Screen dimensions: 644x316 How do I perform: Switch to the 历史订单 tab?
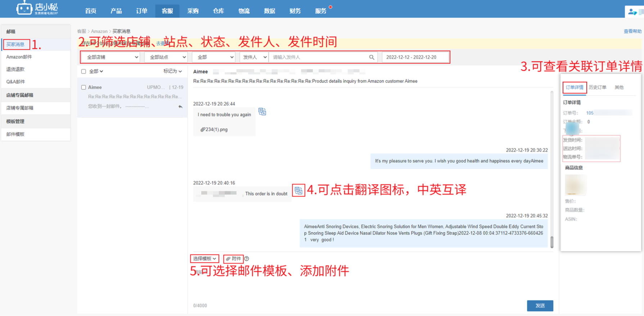598,87
